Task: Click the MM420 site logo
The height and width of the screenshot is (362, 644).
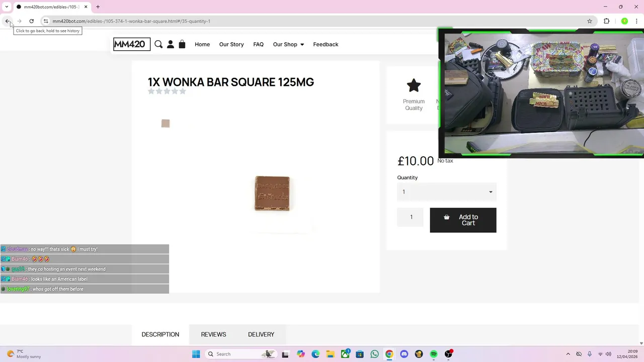Action: click(131, 44)
